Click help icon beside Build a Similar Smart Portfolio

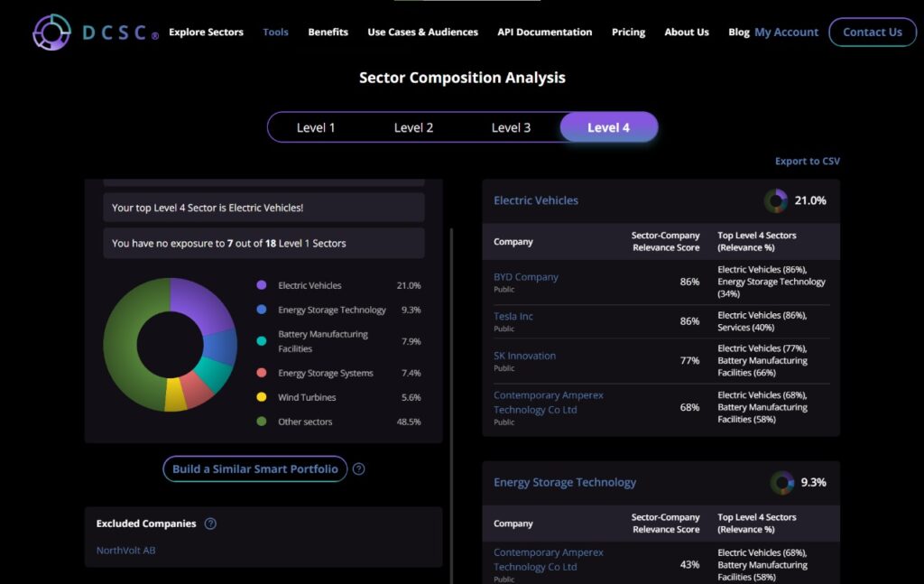pos(359,468)
